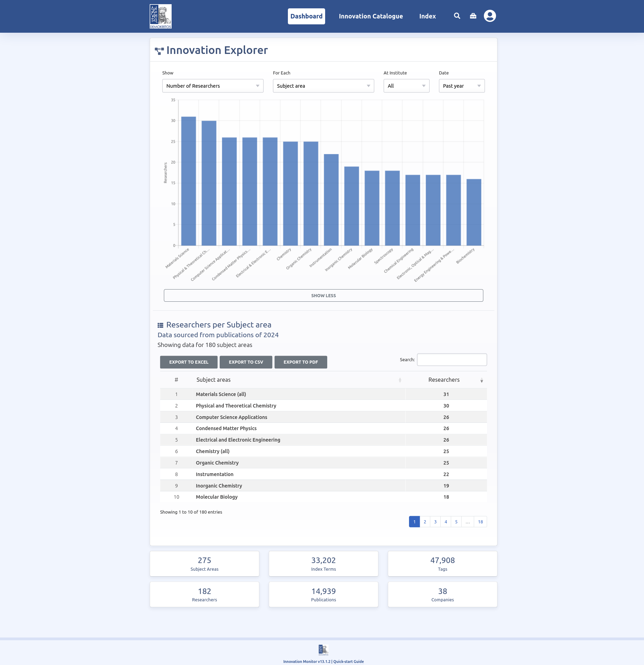The height and width of the screenshot is (665, 644).
Task: Click the 182 Researchers card
Action: [204, 594]
